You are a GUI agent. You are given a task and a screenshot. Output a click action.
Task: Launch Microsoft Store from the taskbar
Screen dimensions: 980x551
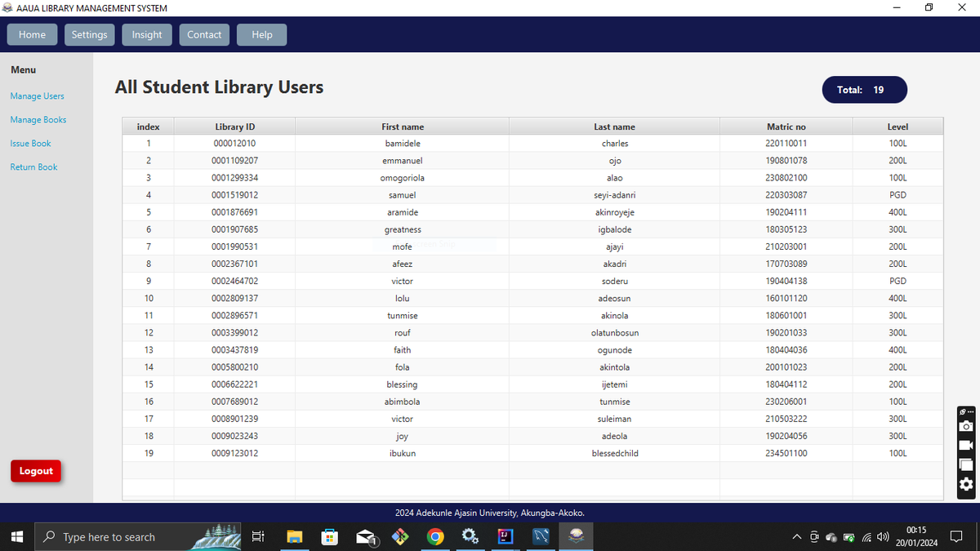tap(330, 536)
